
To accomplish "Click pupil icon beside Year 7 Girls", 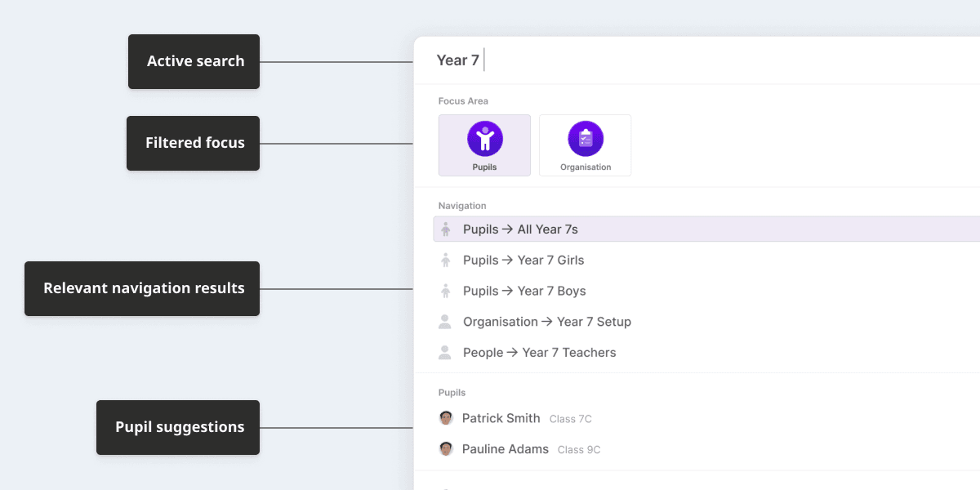I will (445, 261).
